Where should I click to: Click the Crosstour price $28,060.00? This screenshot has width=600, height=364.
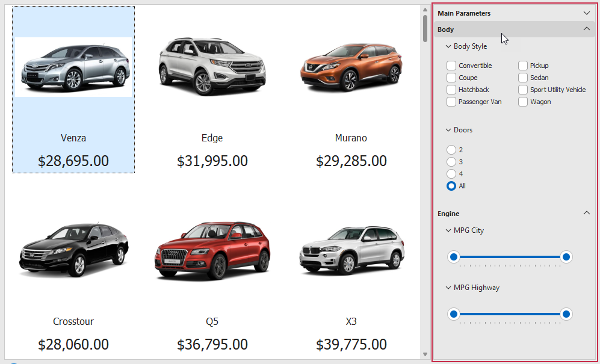[x=73, y=345]
